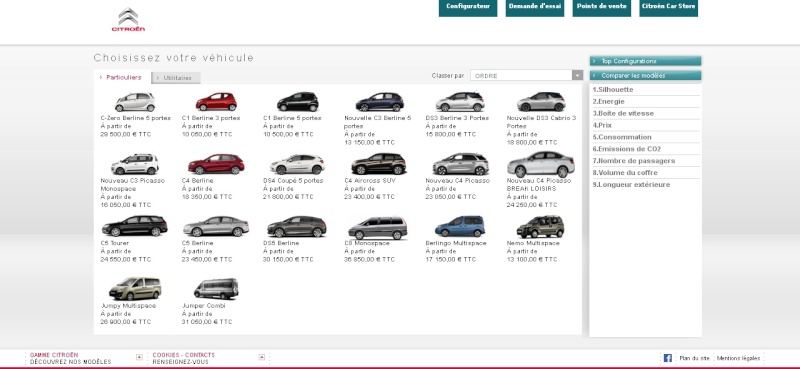Select the white DS4 Coupé 5 portes image
This screenshot has height=369, width=800.
click(x=297, y=164)
